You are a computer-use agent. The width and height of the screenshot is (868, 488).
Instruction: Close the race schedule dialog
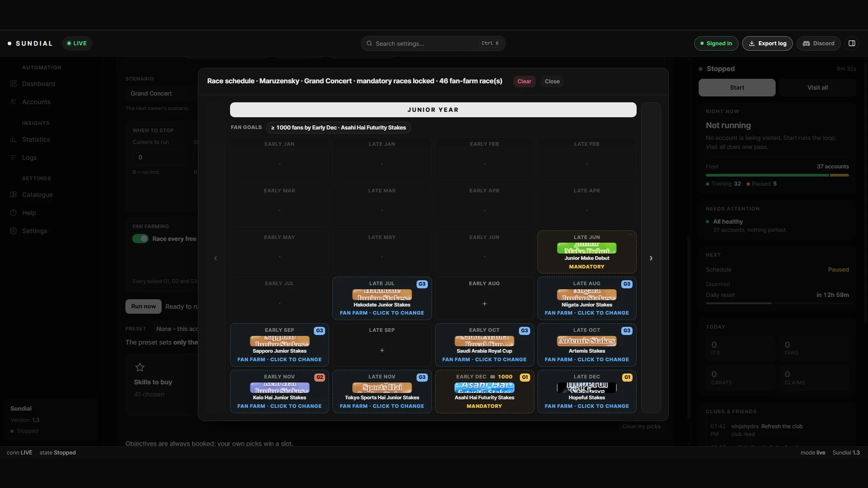552,81
